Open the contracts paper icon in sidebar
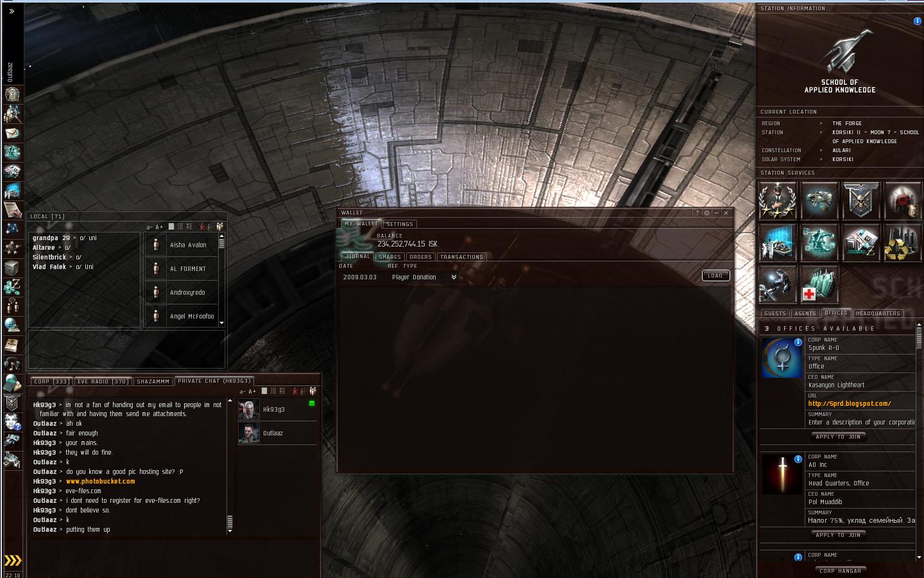Viewport: 924px width, 578px height. (13, 209)
